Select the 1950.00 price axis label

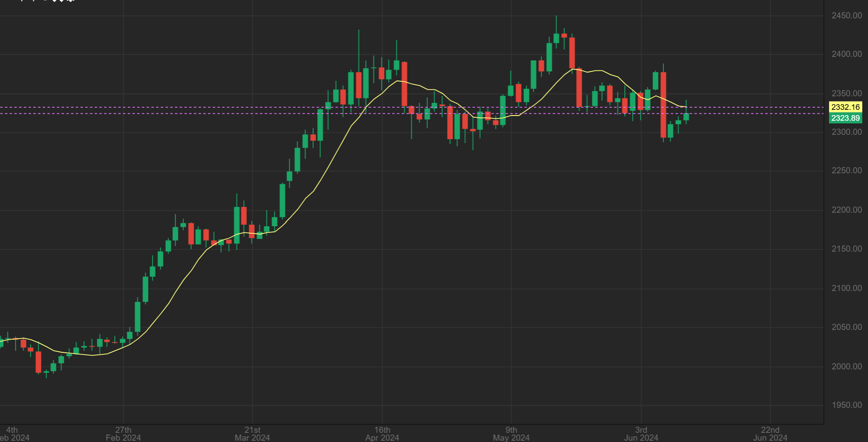point(847,405)
